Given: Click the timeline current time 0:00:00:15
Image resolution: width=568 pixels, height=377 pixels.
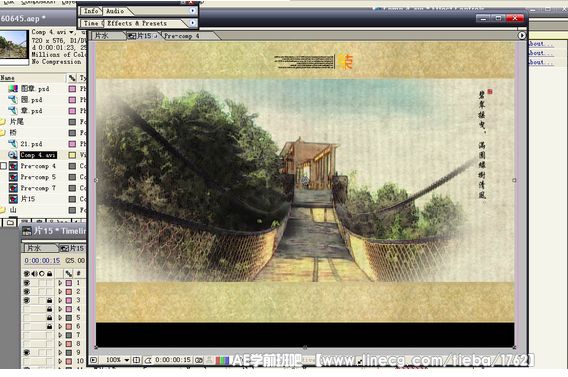Looking at the screenshot, I should tap(42, 261).
